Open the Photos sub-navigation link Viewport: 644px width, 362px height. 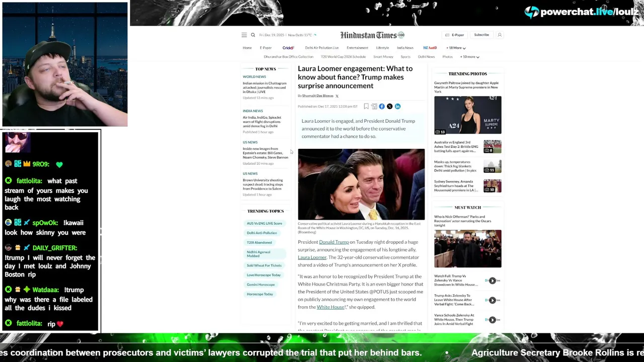(x=447, y=57)
